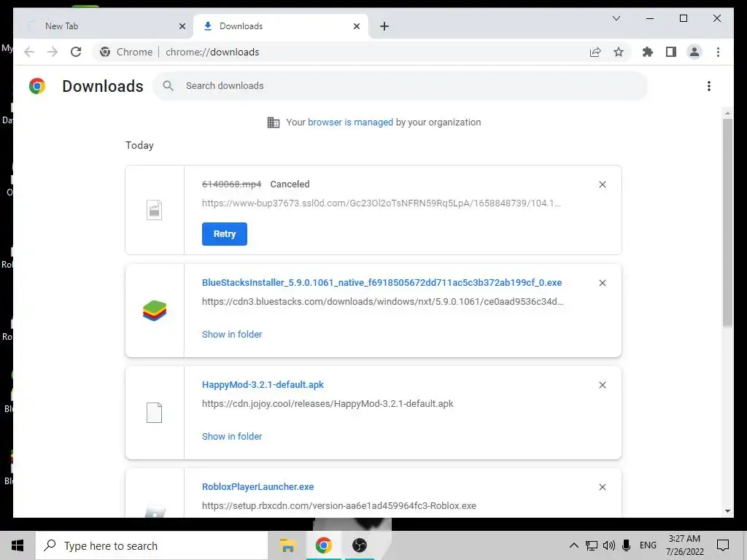Toggle the browser side panel
The height and width of the screenshot is (560, 747).
(671, 52)
